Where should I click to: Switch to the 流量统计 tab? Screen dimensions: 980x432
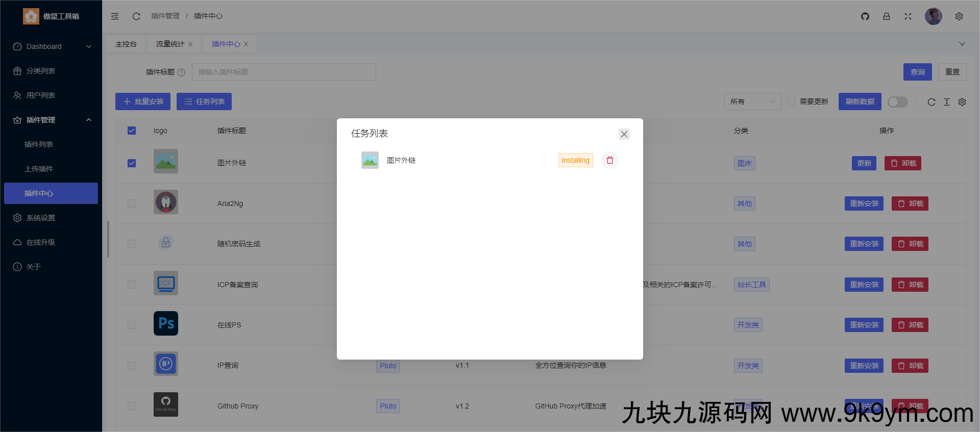(x=170, y=44)
